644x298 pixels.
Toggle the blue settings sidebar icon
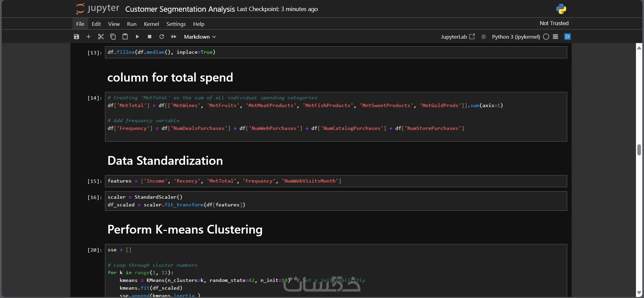567,37
